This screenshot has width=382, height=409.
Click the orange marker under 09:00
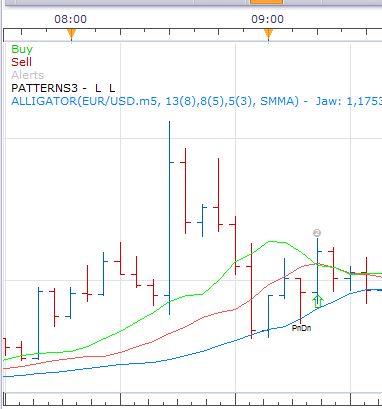(x=269, y=34)
